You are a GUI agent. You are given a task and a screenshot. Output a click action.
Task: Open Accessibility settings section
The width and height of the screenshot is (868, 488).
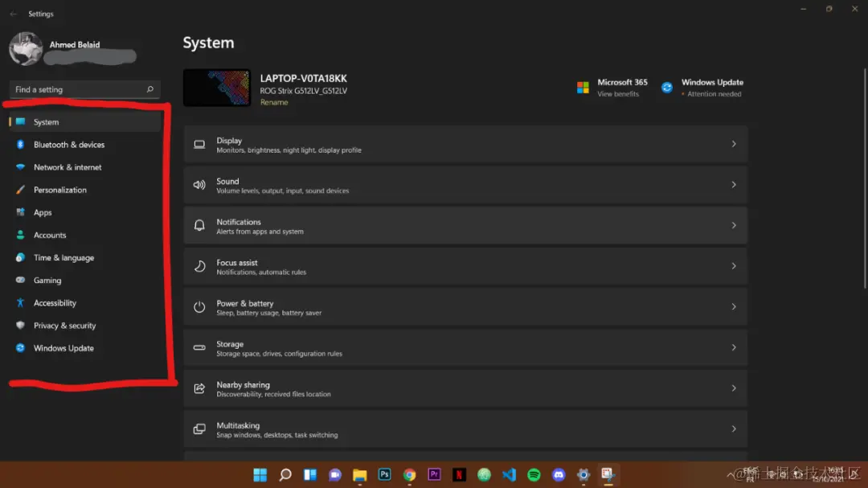pyautogui.click(x=84, y=303)
